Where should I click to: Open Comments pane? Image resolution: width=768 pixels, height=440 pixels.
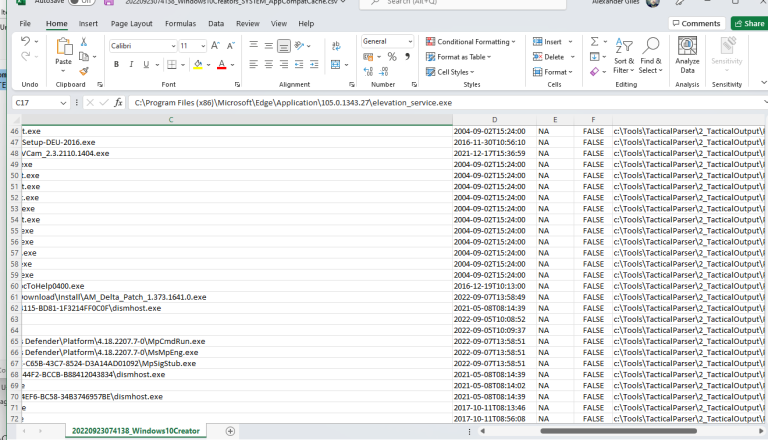pyautogui.click(x=696, y=23)
